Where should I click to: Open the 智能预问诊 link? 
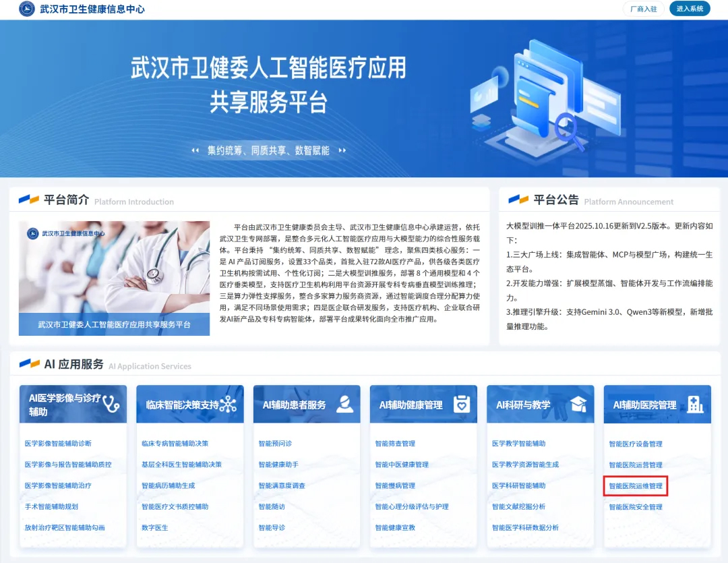pyautogui.click(x=275, y=444)
